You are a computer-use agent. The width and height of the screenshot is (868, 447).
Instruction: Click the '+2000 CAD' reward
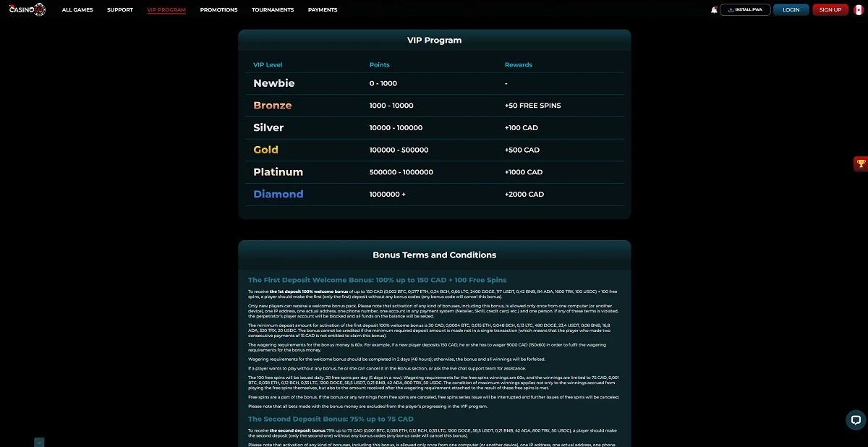524,195
